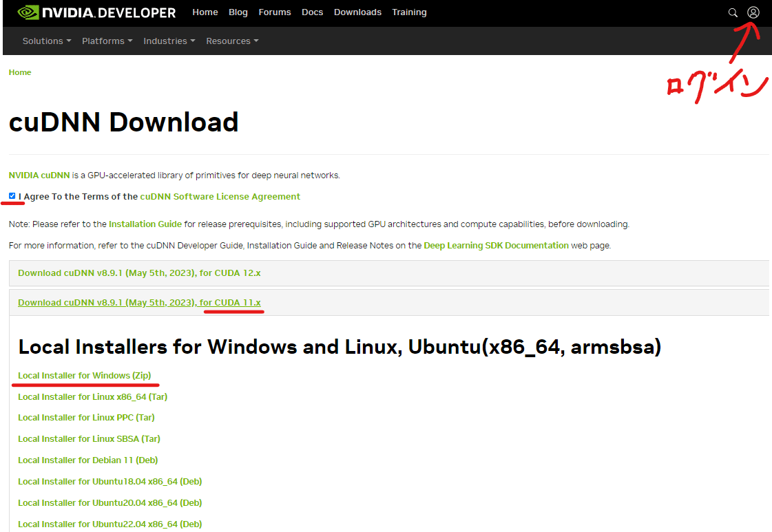772x532 pixels.
Task: Click the cuDNN Download page heading
Action: (123, 122)
